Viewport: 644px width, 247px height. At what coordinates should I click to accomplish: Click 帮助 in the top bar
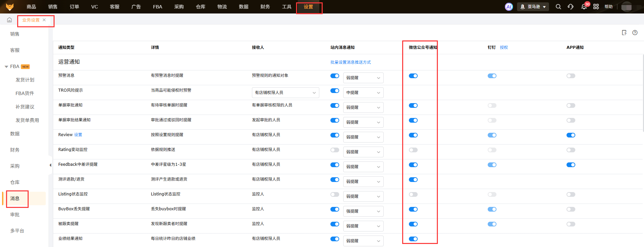(609, 7)
